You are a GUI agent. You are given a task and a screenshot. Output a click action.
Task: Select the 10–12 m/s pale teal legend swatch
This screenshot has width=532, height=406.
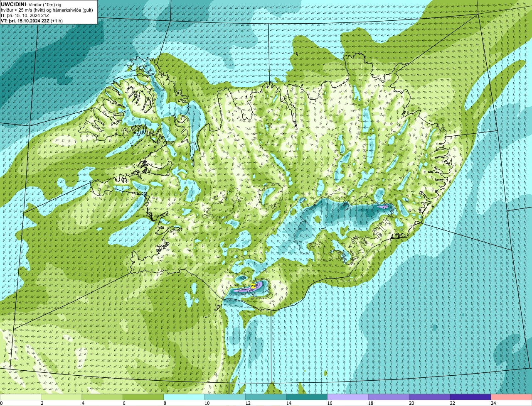225,397
